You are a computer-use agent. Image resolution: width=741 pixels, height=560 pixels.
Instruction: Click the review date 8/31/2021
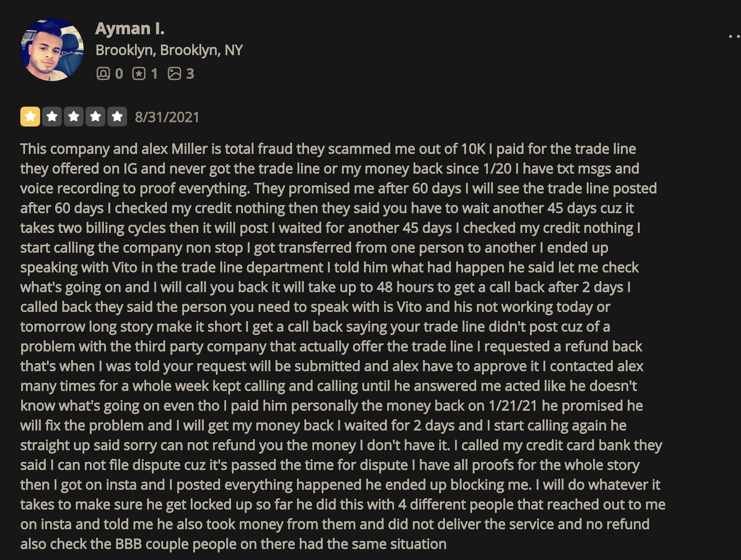pyautogui.click(x=167, y=117)
